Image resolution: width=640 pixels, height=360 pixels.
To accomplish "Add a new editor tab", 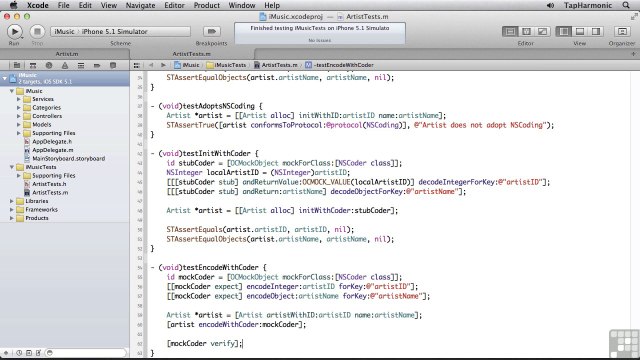I will [x=633, y=54].
